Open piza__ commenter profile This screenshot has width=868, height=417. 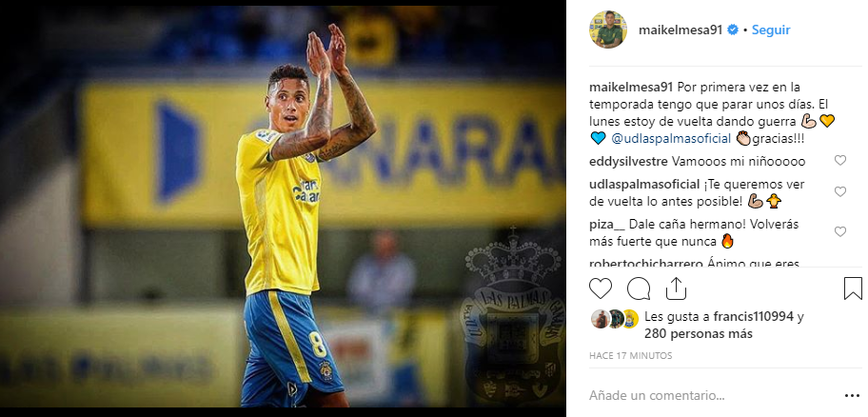(607, 226)
